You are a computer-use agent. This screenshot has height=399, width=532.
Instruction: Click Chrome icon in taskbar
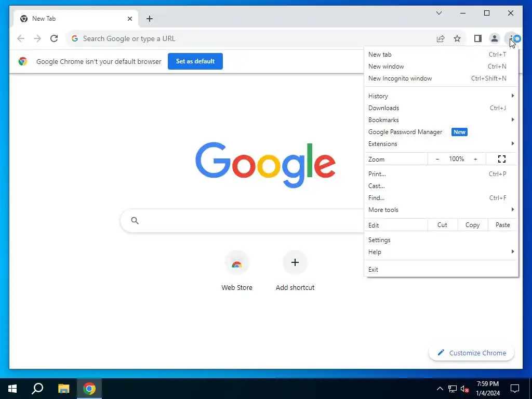(89, 389)
